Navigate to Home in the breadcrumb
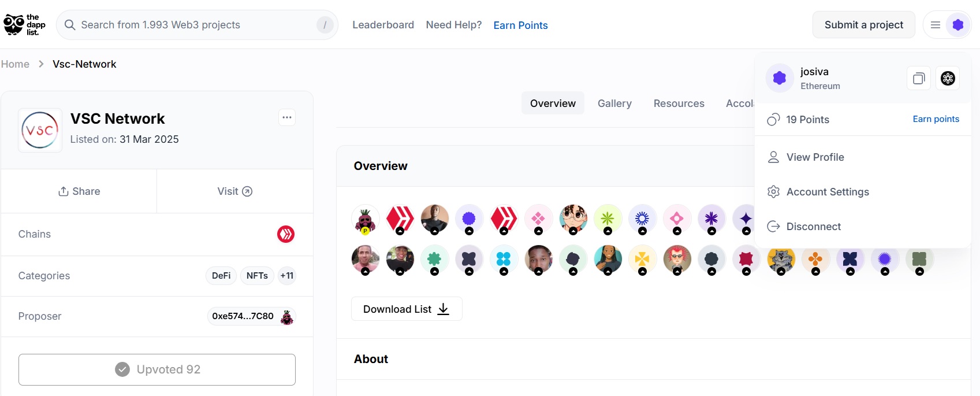 (x=15, y=64)
